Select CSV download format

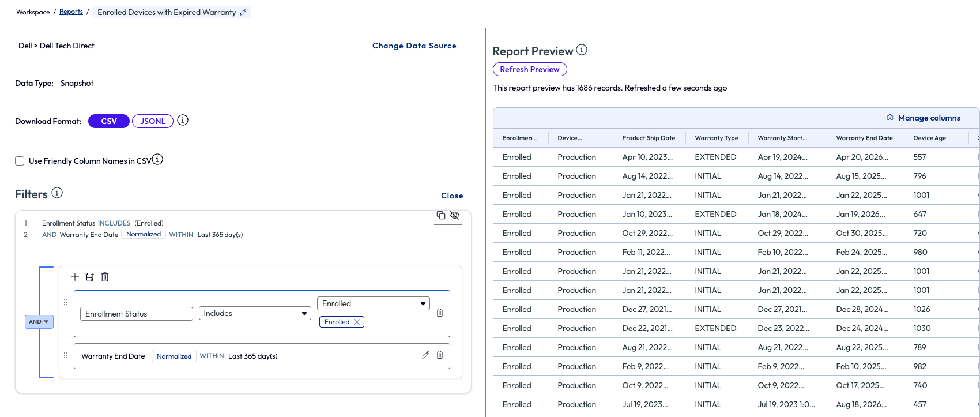tap(109, 121)
